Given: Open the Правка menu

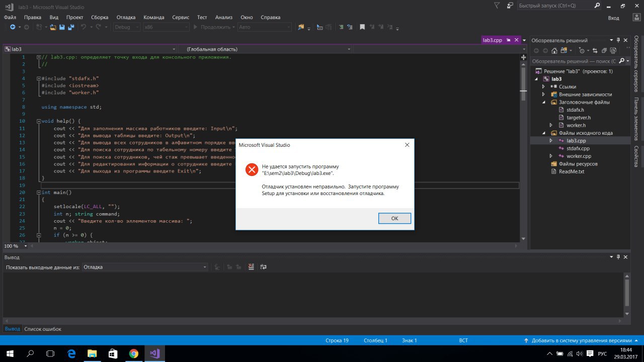Looking at the screenshot, I should [x=33, y=17].
